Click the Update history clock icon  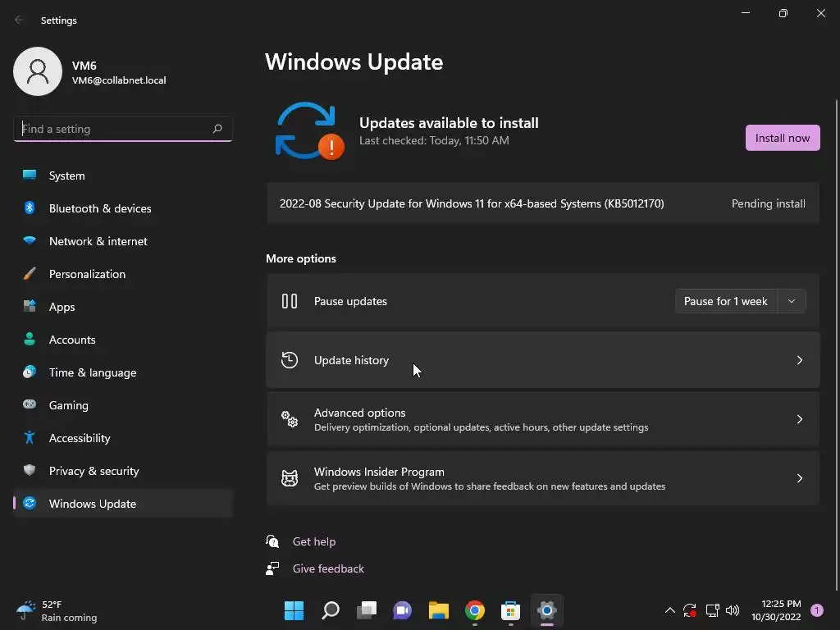[290, 360]
